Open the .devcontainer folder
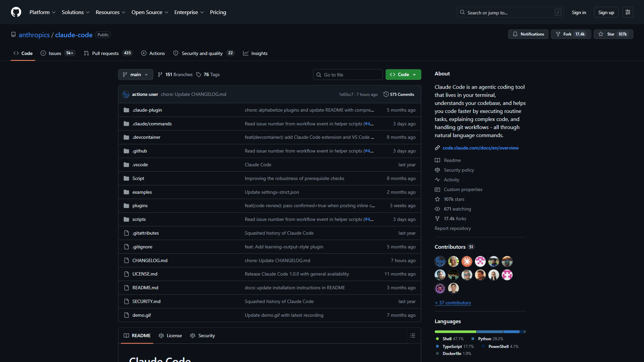 tap(146, 137)
